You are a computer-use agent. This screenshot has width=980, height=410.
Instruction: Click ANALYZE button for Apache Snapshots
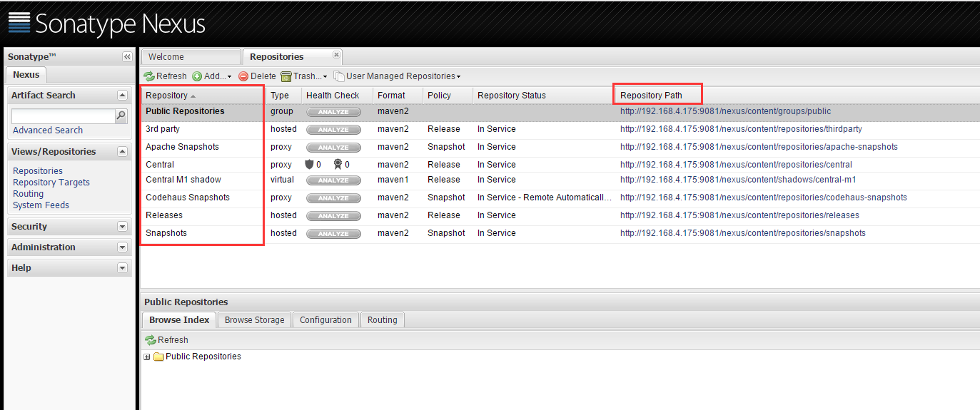pos(333,148)
